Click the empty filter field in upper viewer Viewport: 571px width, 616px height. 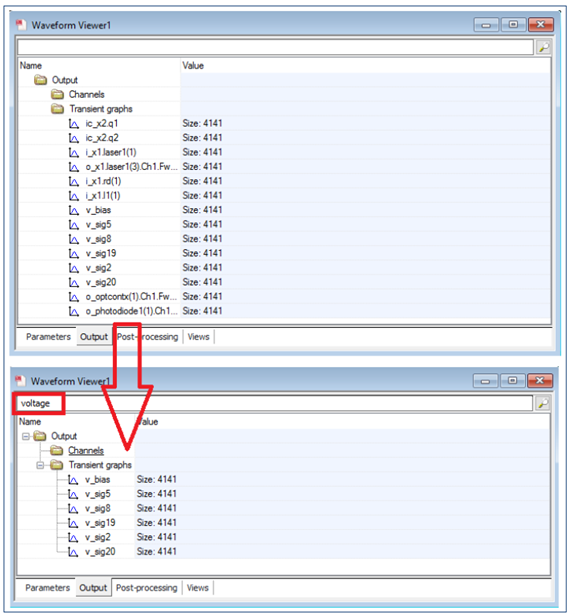tap(275, 48)
